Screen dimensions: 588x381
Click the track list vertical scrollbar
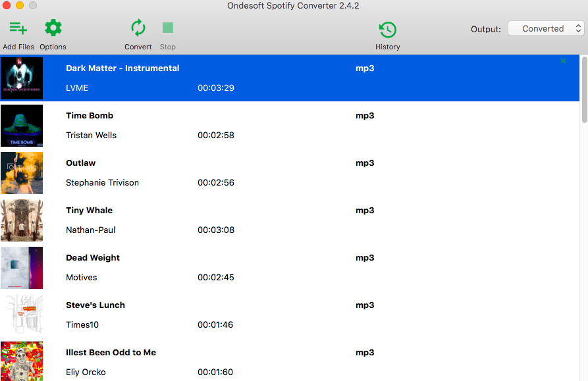click(x=584, y=90)
